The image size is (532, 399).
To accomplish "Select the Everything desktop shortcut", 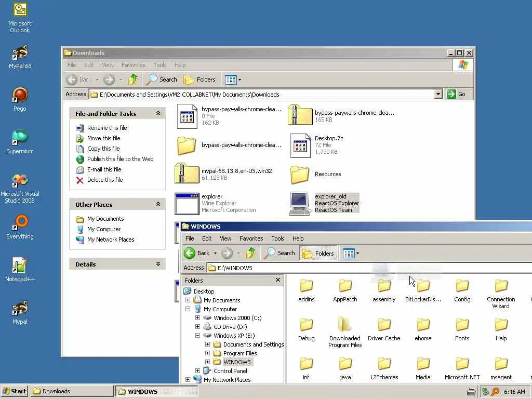I will [x=20, y=227].
